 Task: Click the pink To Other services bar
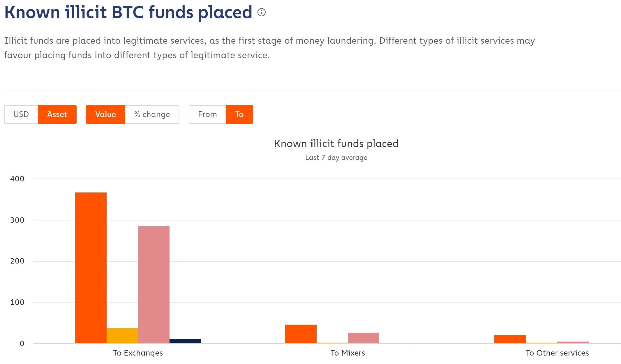pyautogui.click(x=573, y=342)
